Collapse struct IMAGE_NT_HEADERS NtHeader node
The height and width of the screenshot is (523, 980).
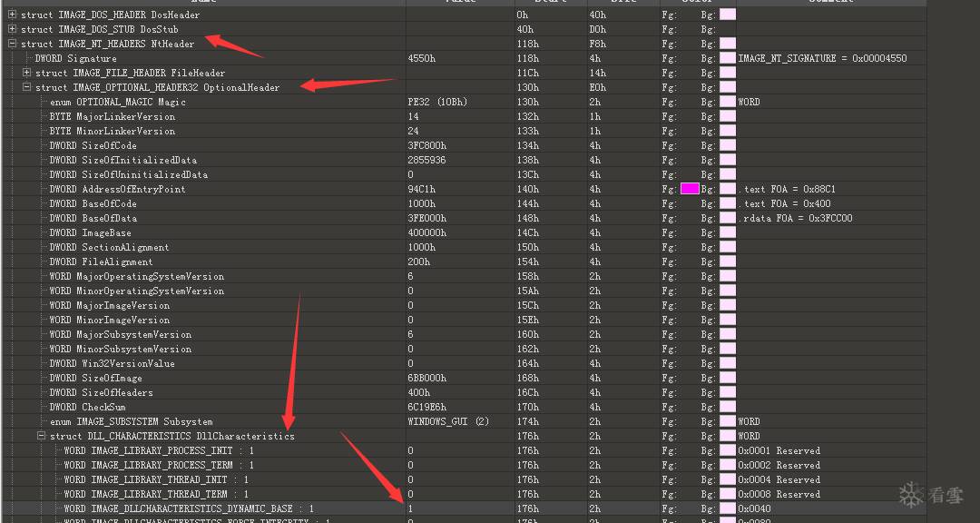coord(12,44)
